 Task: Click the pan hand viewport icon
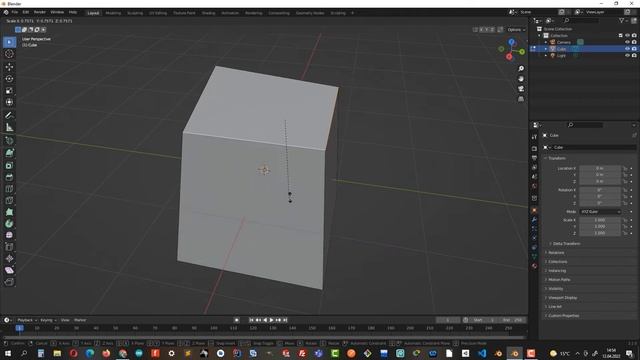521,79
